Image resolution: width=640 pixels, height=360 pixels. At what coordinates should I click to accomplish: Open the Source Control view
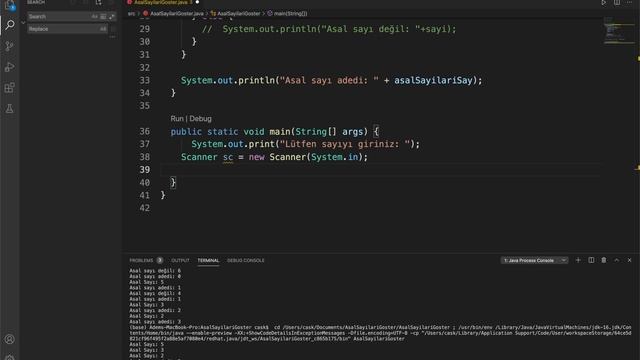(9, 46)
